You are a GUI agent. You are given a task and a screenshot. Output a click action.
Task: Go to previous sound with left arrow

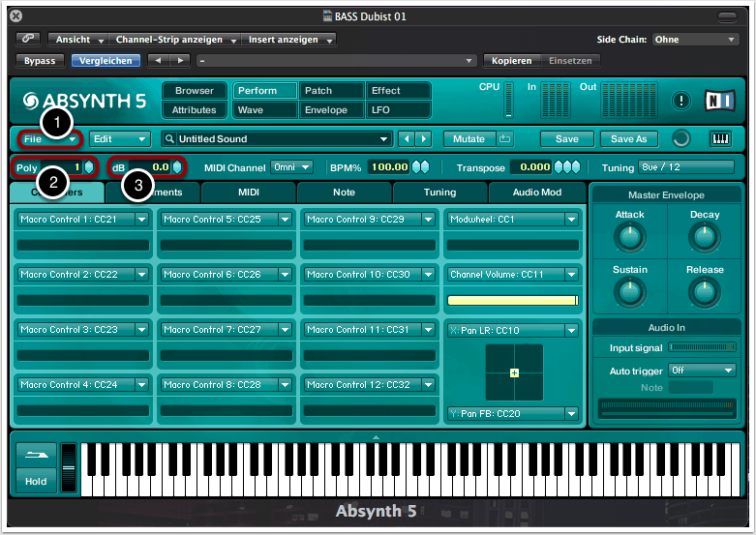[x=408, y=139]
